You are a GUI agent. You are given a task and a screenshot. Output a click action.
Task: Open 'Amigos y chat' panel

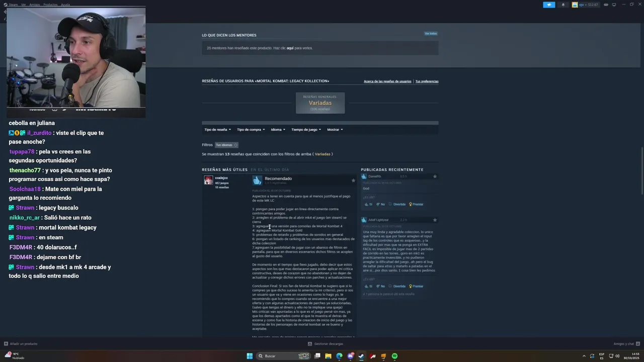click(626, 344)
